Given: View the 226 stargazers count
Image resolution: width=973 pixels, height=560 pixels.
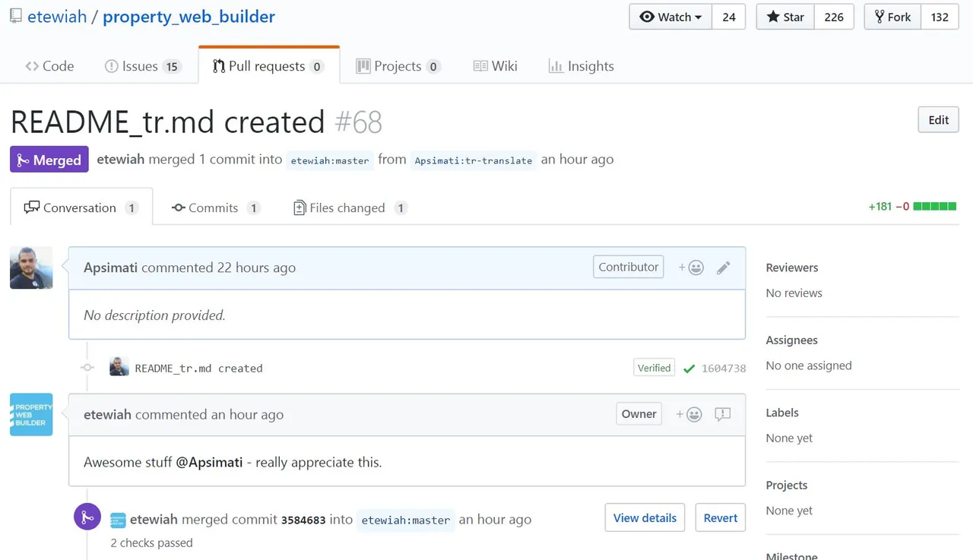Looking at the screenshot, I should pyautogui.click(x=834, y=17).
